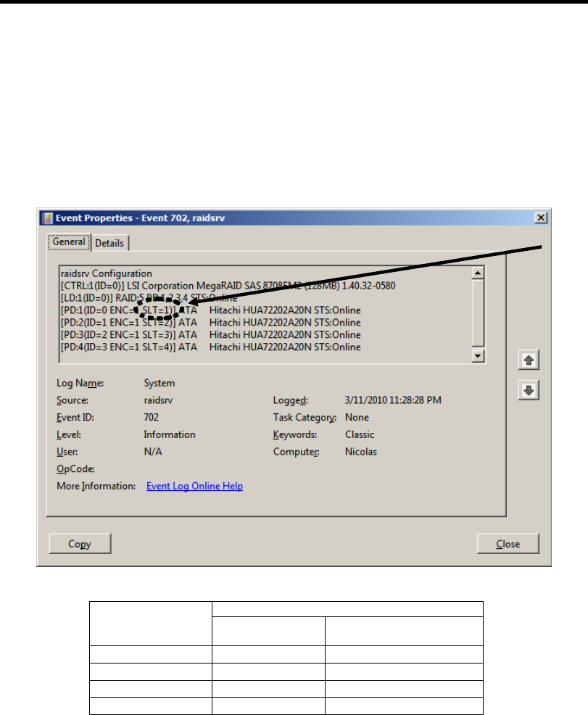This screenshot has width=588, height=715.
Task: Click the Keywords value 'Classic'
Action: pos(360,434)
